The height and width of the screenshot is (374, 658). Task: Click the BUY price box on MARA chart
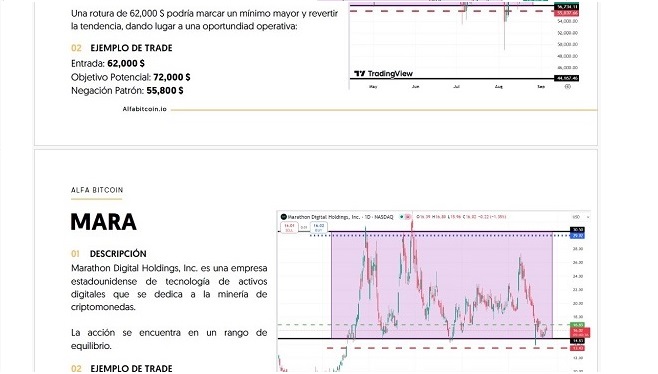point(319,228)
